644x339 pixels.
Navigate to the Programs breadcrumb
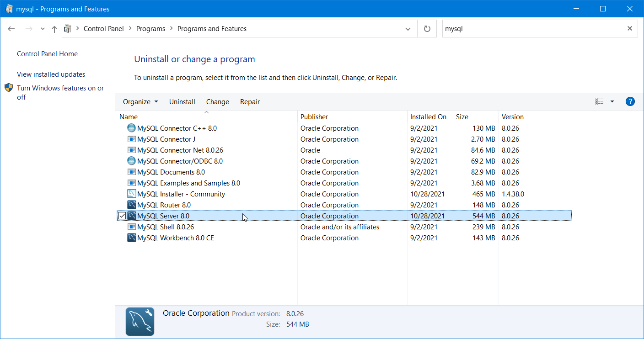[x=150, y=29]
